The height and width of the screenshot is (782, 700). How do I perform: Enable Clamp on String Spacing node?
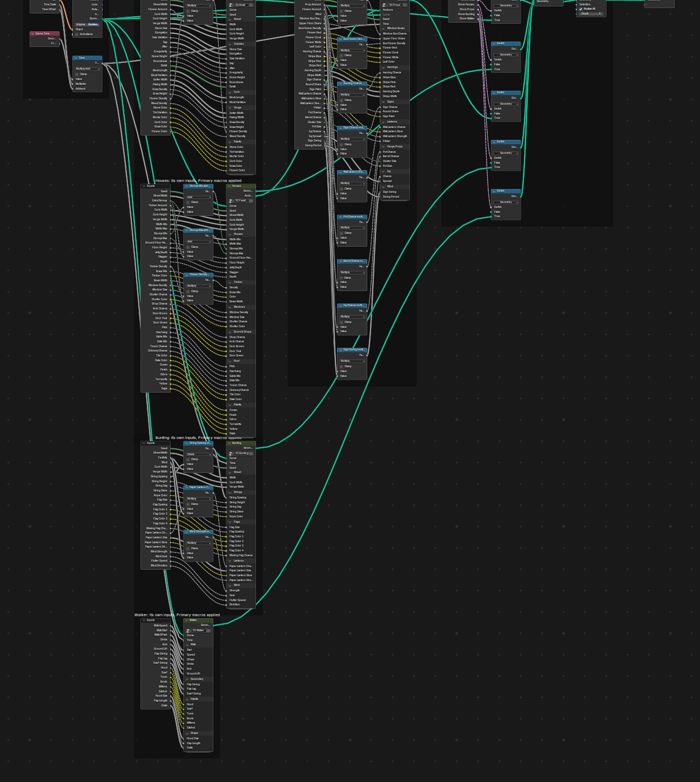tap(189, 460)
